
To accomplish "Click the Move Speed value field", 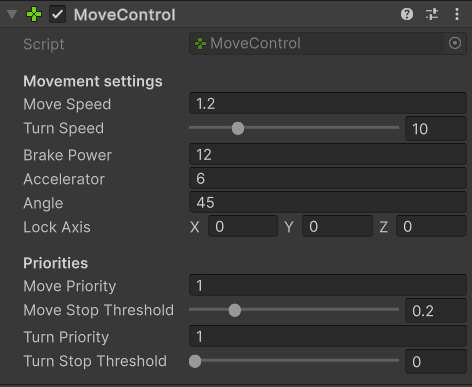I will coord(328,104).
